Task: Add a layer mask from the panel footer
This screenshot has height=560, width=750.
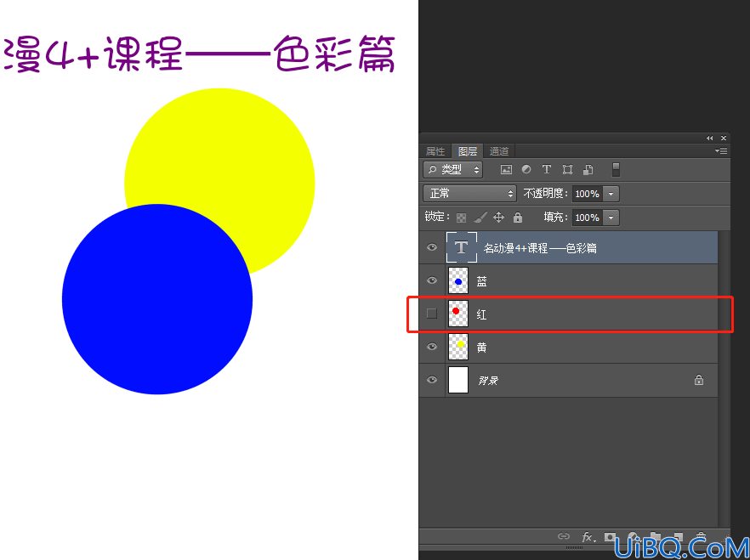Action: (610, 536)
